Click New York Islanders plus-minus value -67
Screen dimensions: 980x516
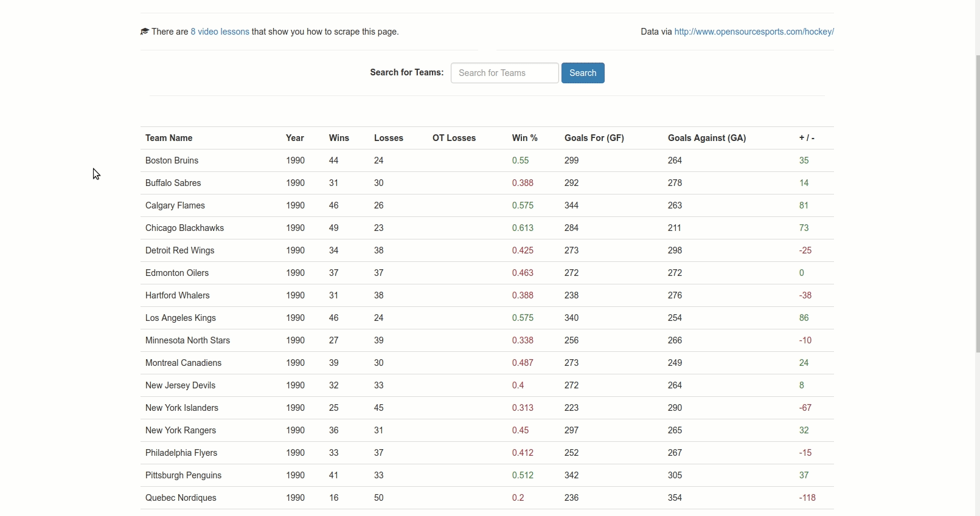[805, 408]
